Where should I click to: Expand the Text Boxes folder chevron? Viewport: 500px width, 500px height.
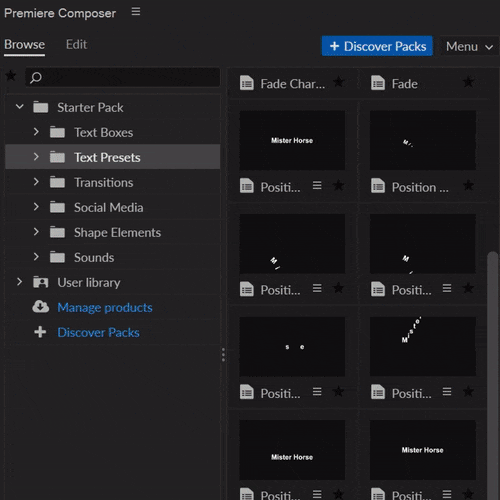pos(36,132)
